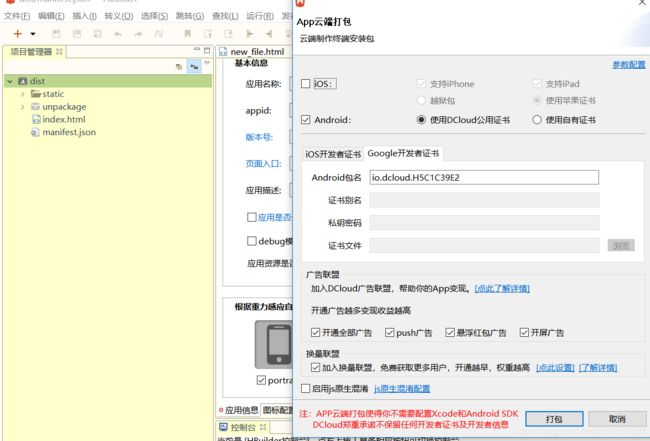Open the 转义(O) menu
The image size is (650, 441).
[x=119, y=16]
